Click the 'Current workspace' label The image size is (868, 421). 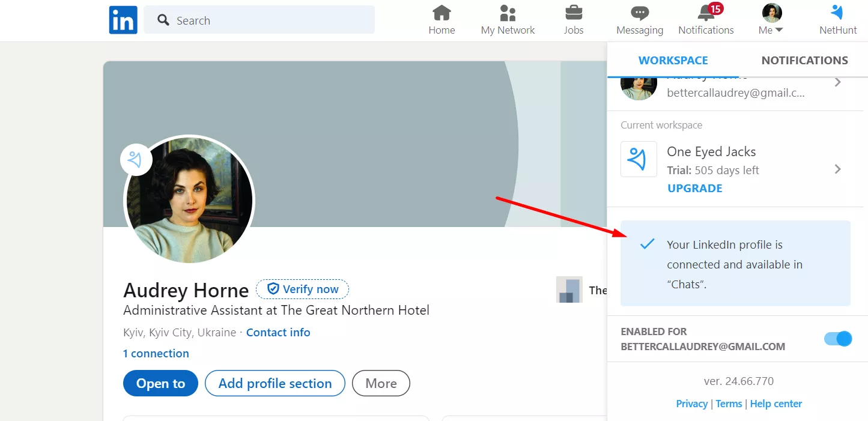click(x=661, y=125)
